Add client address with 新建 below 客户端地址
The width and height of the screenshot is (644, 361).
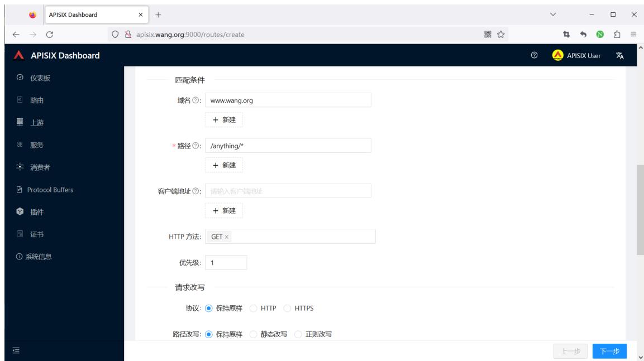pyautogui.click(x=224, y=210)
